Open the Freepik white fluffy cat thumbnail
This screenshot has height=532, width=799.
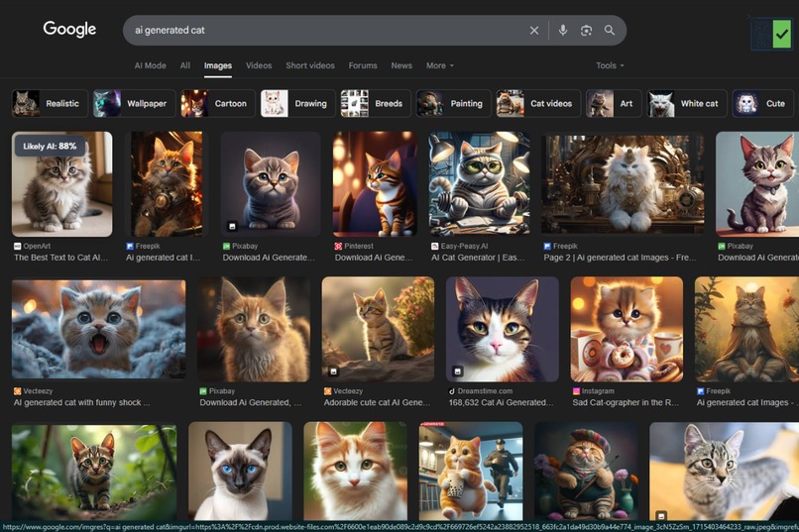623,182
